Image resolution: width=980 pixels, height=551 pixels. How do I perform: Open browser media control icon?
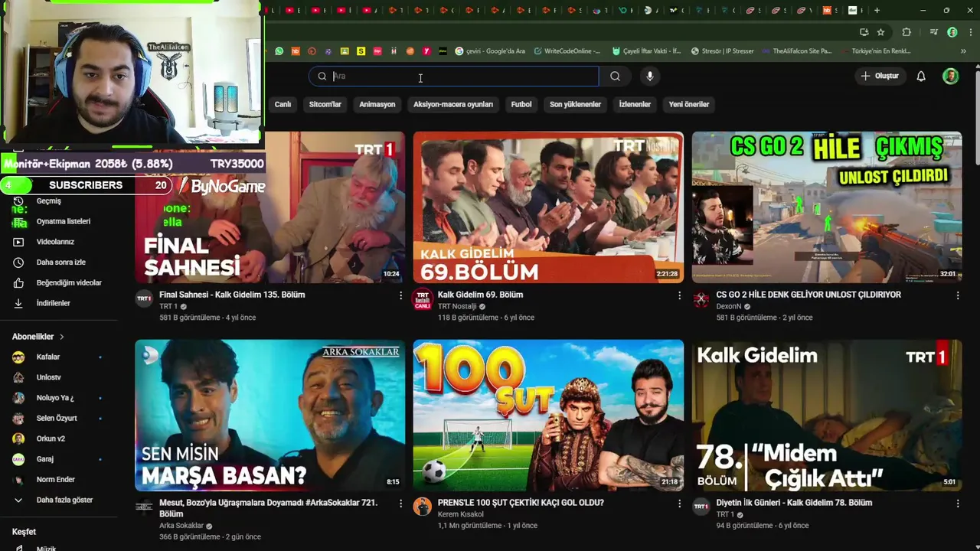[x=933, y=32]
